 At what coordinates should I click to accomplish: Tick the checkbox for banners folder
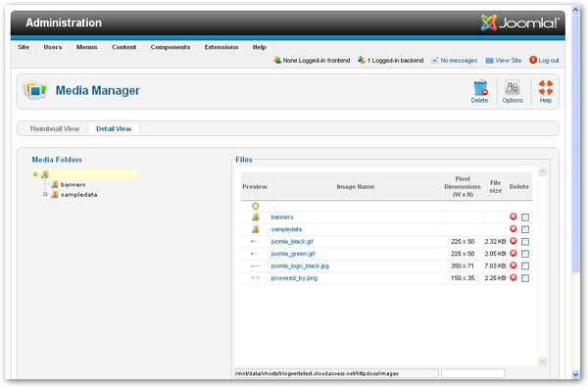coord(525,218)
